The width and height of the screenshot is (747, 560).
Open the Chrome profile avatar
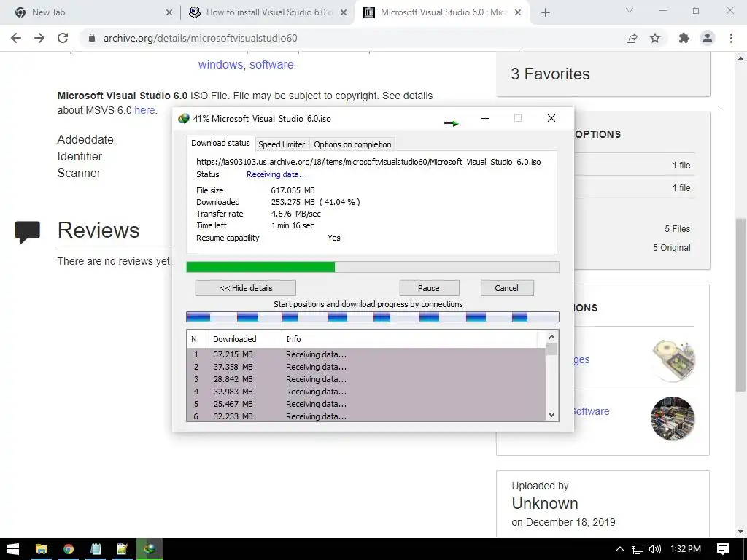[708, 38]
